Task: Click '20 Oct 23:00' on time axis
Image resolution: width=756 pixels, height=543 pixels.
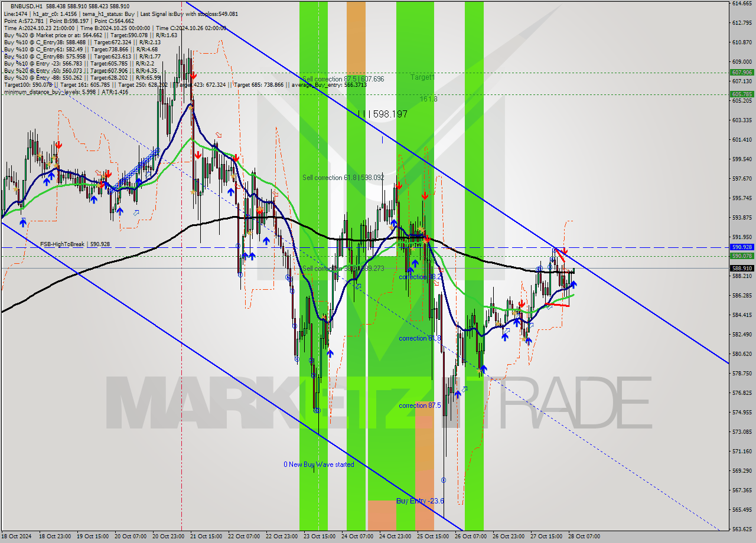Action: click(168, 537)
